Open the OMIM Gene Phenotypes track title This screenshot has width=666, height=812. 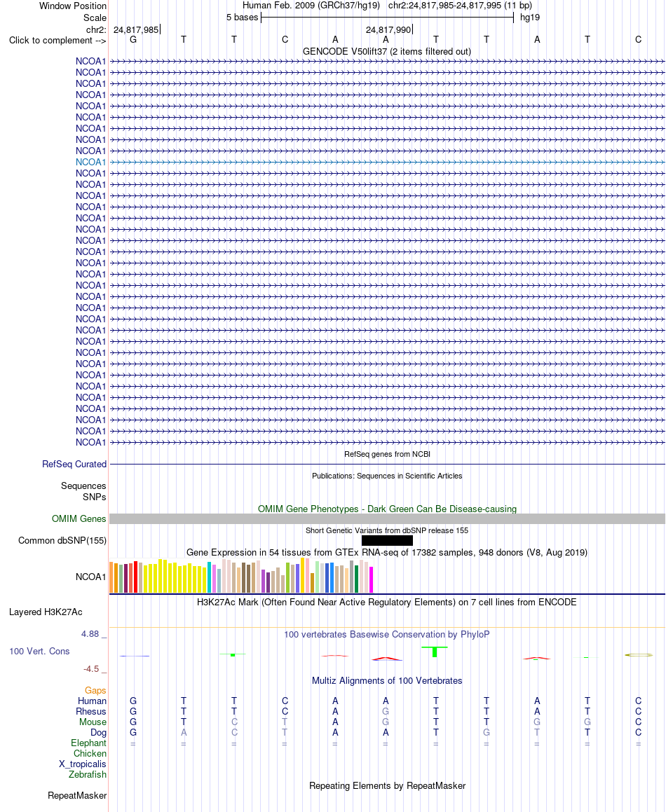(387, 509)
